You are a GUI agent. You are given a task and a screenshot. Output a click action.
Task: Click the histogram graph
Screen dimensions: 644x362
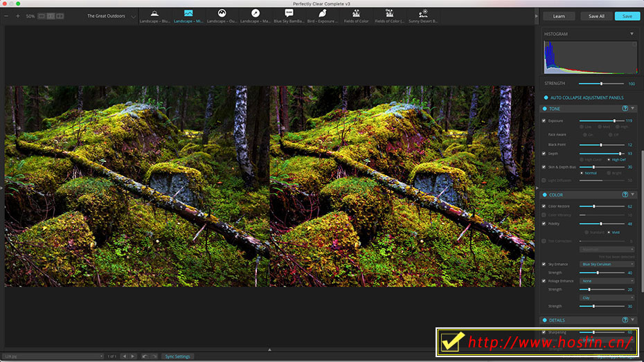(591, 57)
